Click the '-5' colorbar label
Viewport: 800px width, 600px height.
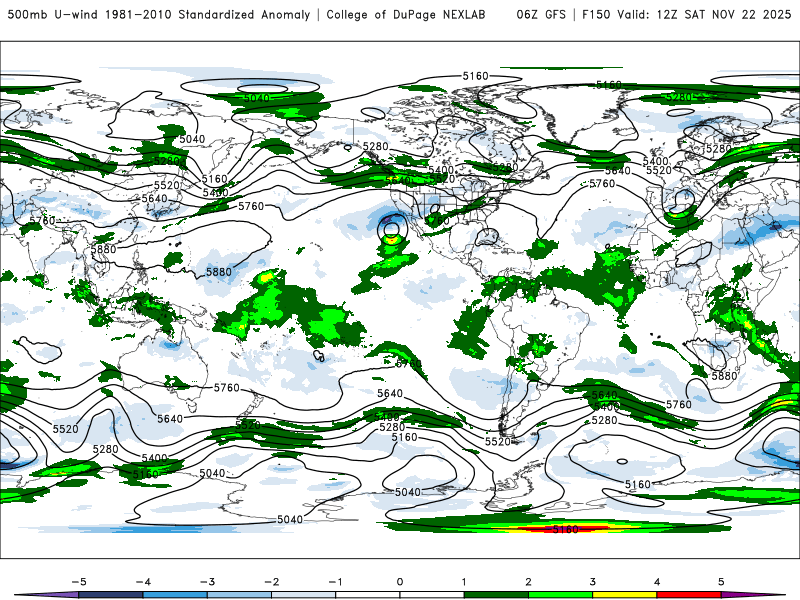tap(79, 582)
